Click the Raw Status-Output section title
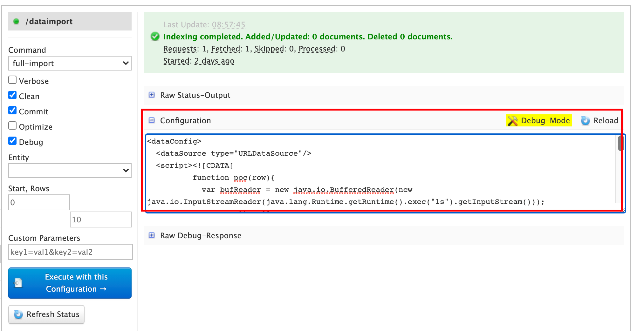 tap(195, 95)
